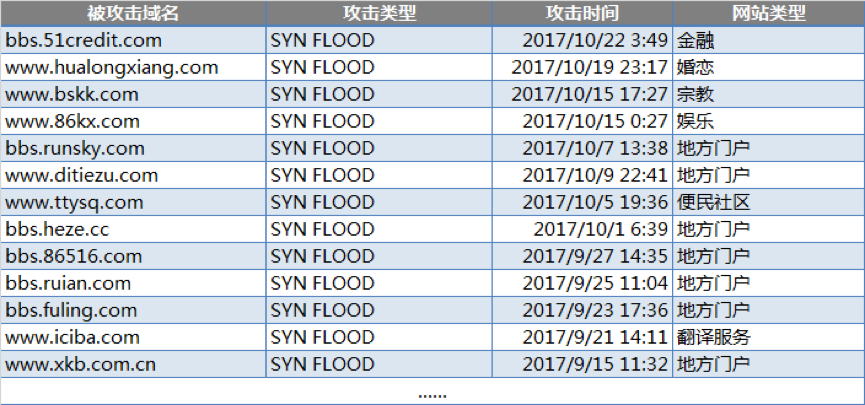Select the bbs.runsky.com domain cell
This screenshot has width=865, height=405.
[x=133, y=148]
